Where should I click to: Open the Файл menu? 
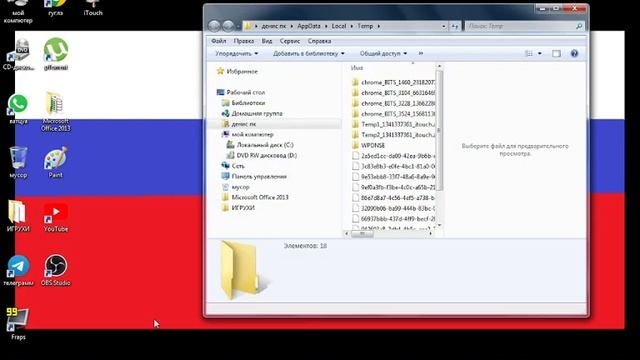219,41
